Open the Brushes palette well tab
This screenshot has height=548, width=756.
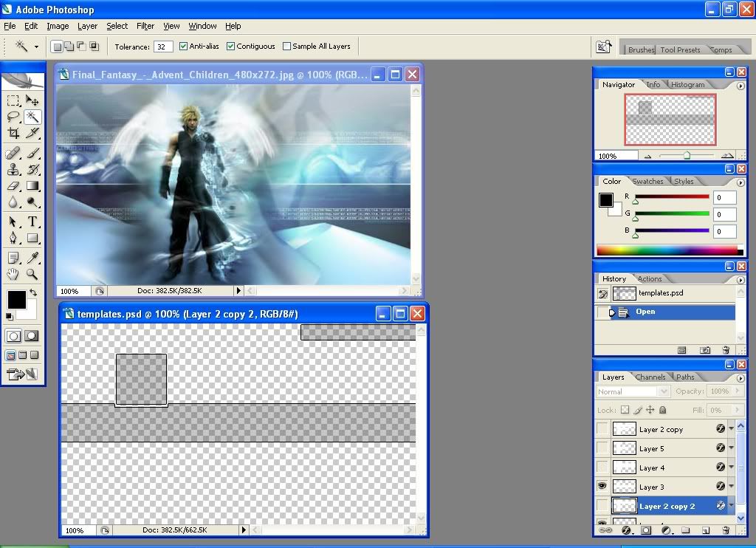pos(641,49)
